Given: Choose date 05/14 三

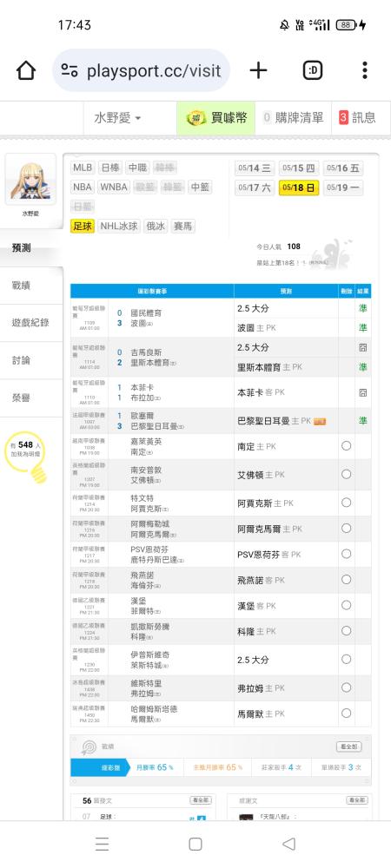Looking at the screenshot, I should 255,168.
